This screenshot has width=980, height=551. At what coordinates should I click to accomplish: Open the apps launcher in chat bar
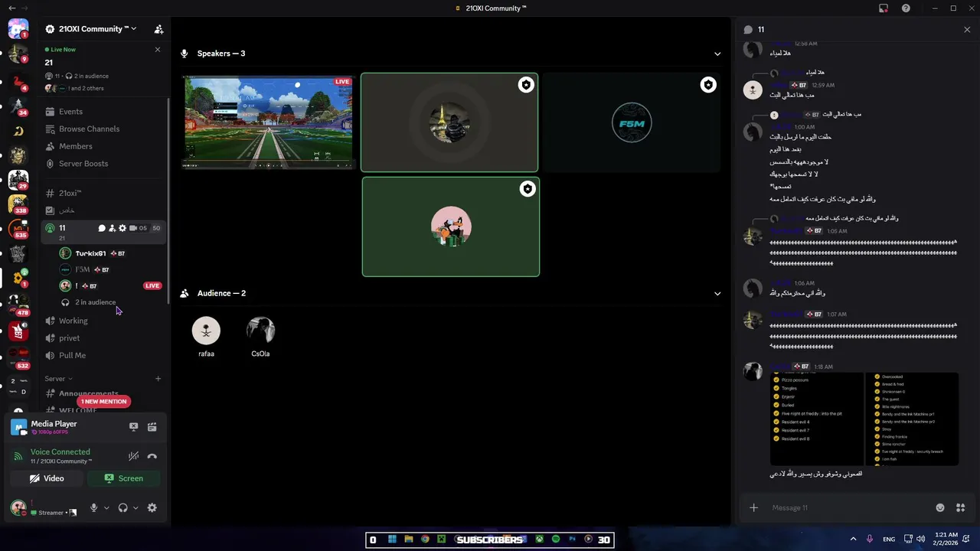(x=961, y=507)
